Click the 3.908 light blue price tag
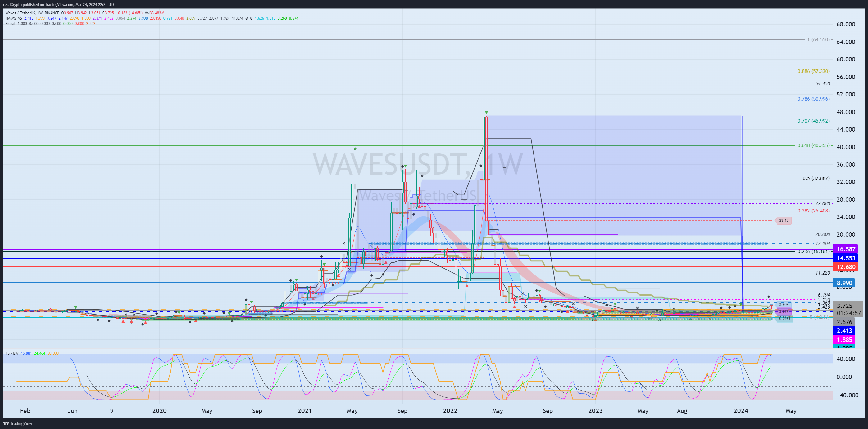This screenshot has height=429, width=868. 784,305
